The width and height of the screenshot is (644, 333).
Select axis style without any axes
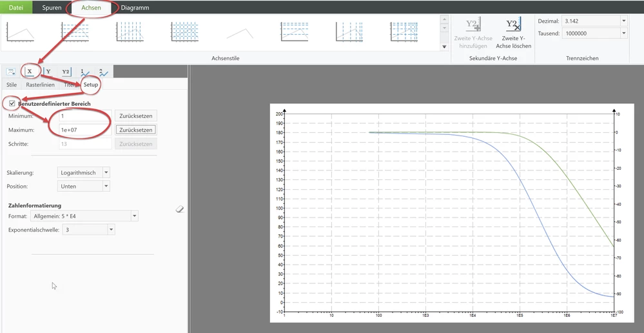click(240, 33)
